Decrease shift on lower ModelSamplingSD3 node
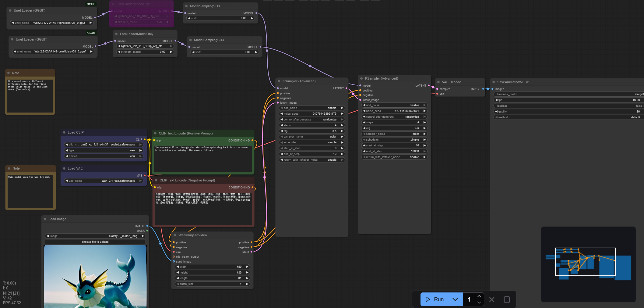Image resolution: width=644 pixels, height=308 pixels. pyautogui.click(x=193, y=52)
